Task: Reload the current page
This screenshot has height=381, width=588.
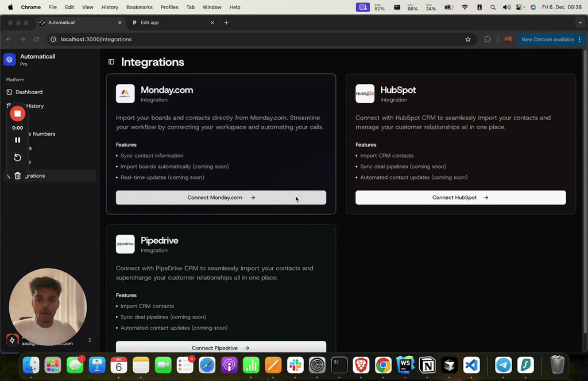Action: tap(36, 40)
